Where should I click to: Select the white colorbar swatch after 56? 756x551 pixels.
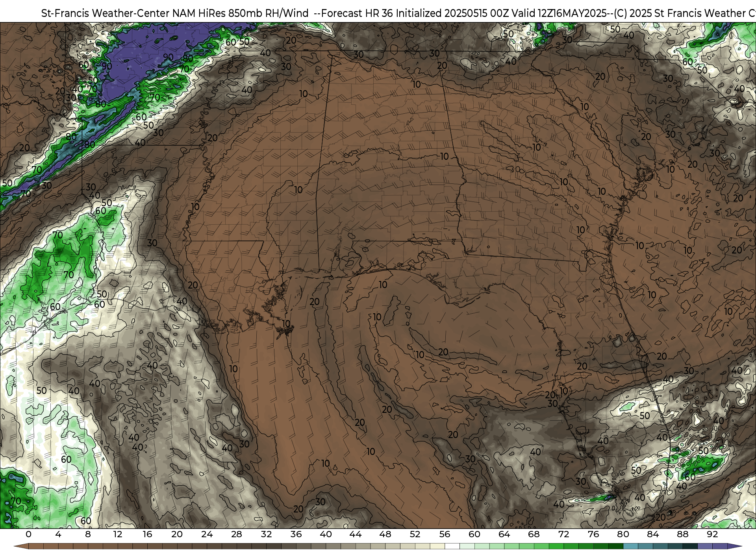pyautogui.click(x=452, y=546)
